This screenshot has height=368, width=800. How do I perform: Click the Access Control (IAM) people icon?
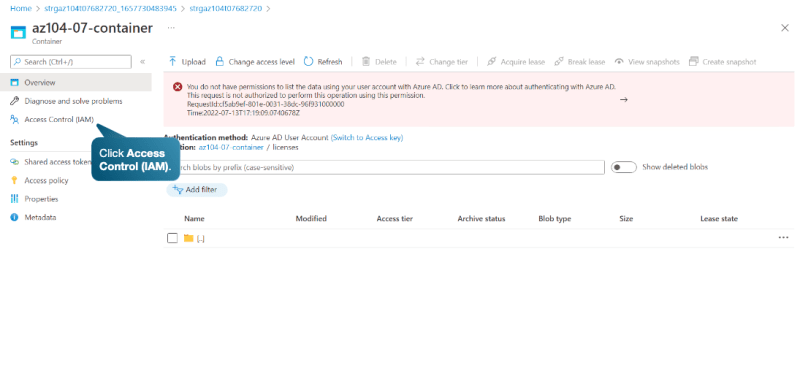coord(14,119)
